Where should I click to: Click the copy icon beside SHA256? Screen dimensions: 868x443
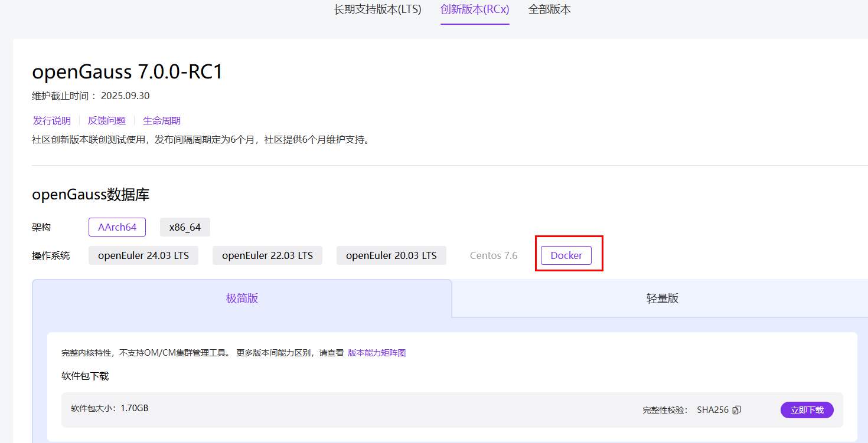click(x=736, y=410)
